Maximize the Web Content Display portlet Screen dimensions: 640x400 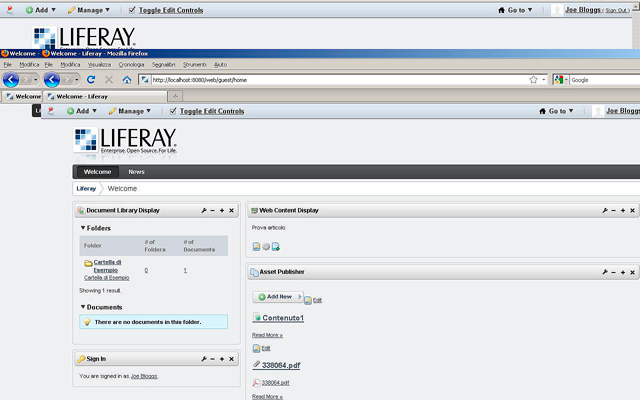(623, 211)
